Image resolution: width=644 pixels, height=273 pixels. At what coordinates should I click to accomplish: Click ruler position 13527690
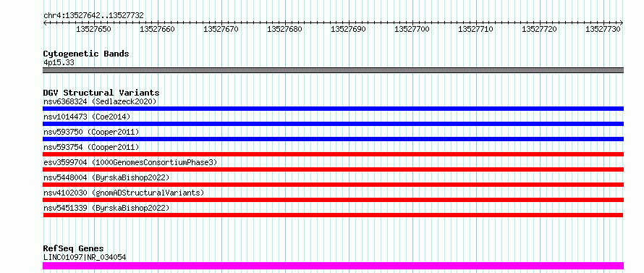[348, 29]
